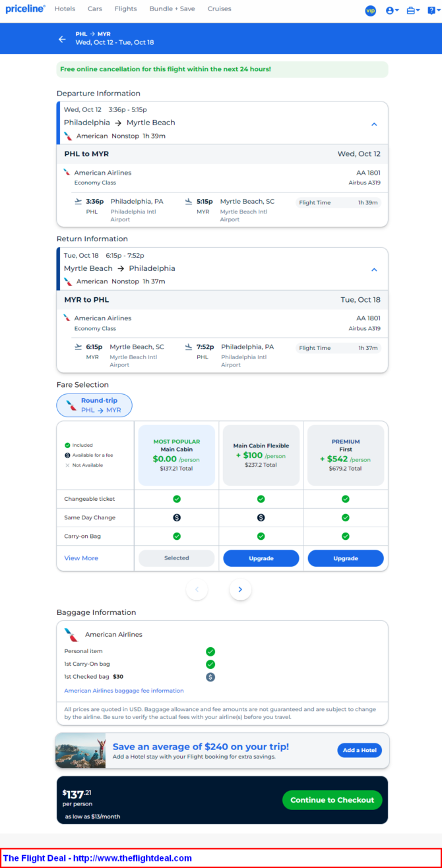Image resolution: width=442 pixels, height=868 pixels.
Task: Click the next fares arrow button
Action: coord(240,589)
